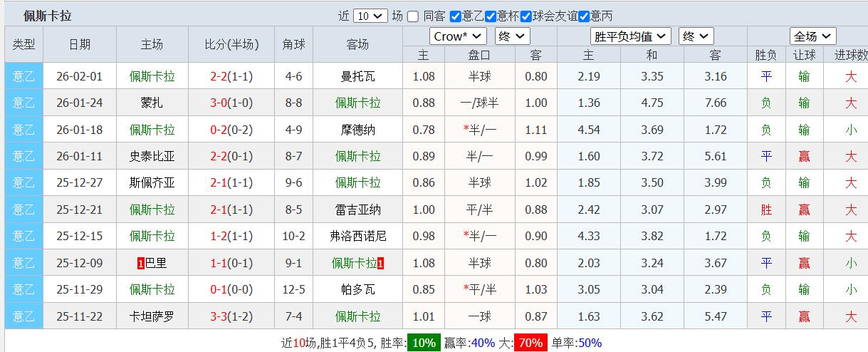Click the 角球 column header

(x=293, y=44)
